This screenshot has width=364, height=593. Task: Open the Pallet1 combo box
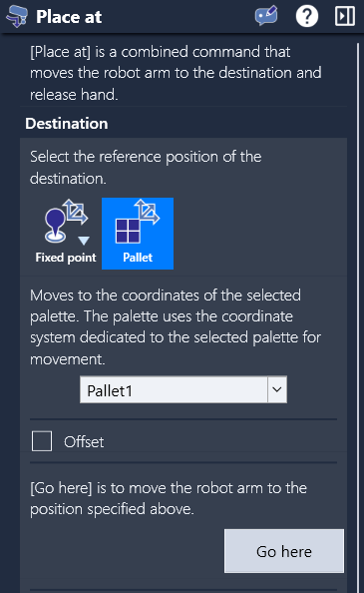click(183, 389)
